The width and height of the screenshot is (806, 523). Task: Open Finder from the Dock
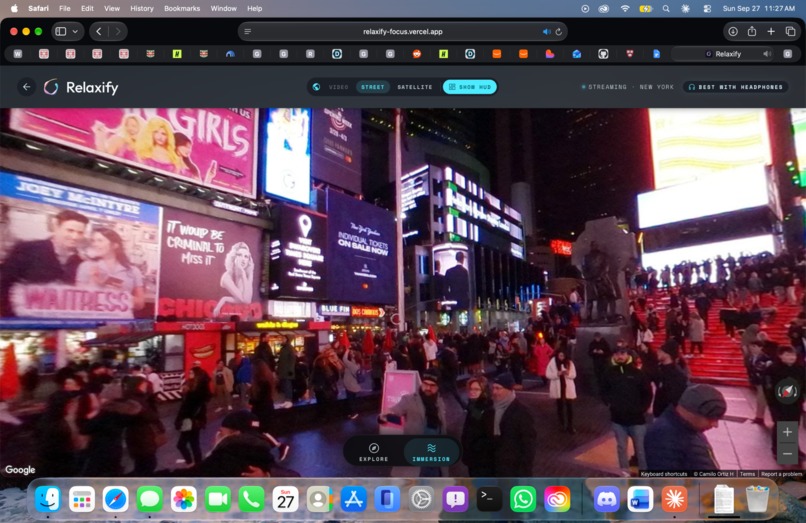[x=48, y=499]
